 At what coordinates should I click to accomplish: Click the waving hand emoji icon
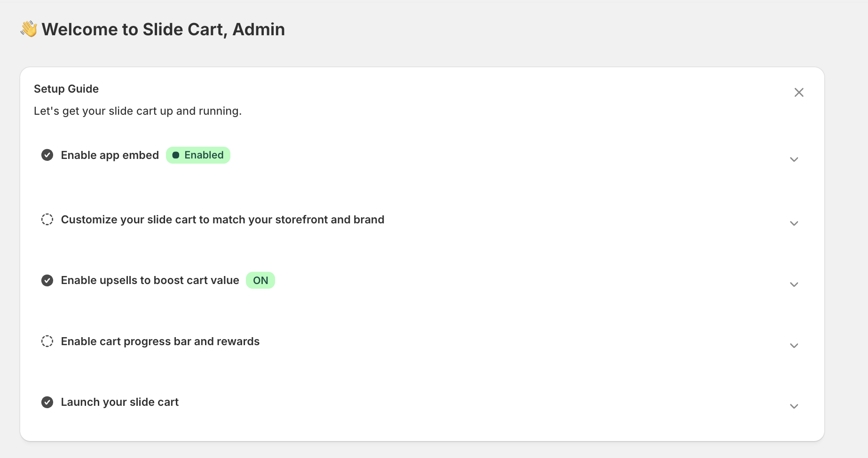[29, 29]
